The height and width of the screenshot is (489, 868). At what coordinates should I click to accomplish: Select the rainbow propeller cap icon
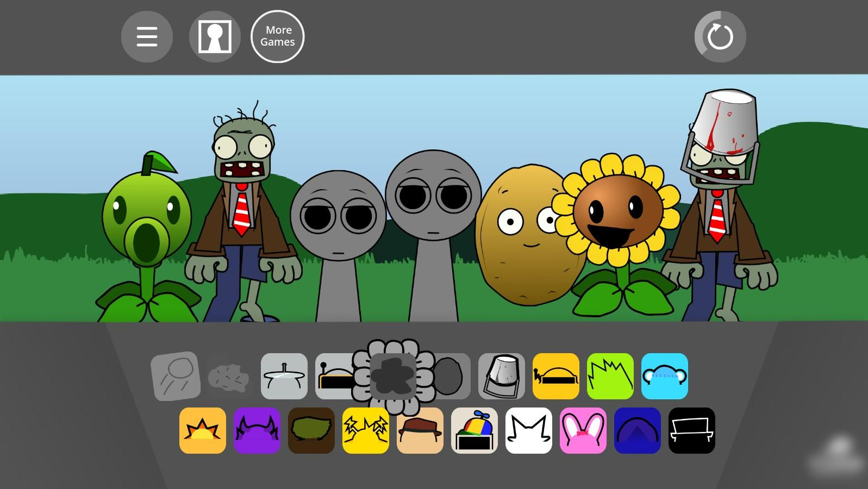coord(474,430)
